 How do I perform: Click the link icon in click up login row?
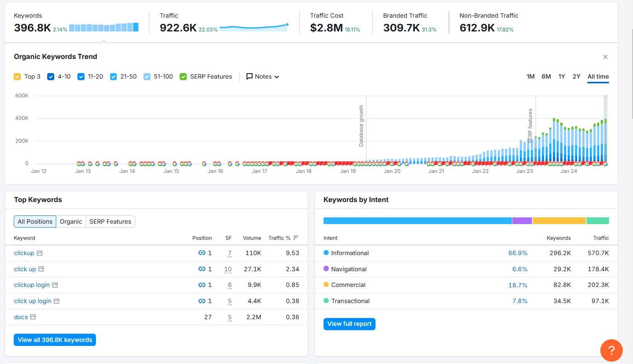[x=202, y=301]
